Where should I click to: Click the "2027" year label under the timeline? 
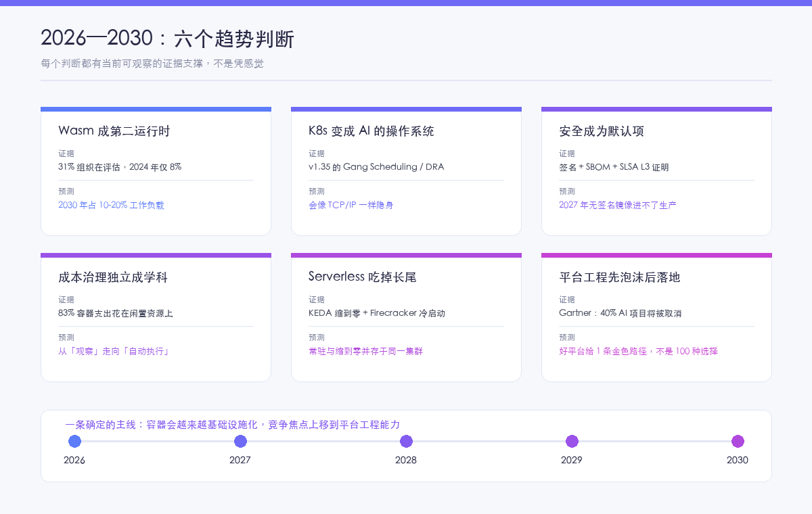pyautogui.click(x=240, y=460)
